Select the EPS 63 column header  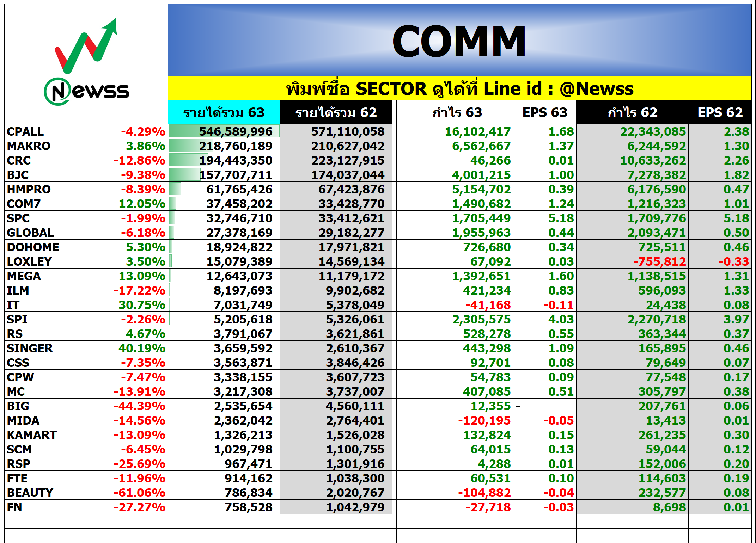(545, 112)
